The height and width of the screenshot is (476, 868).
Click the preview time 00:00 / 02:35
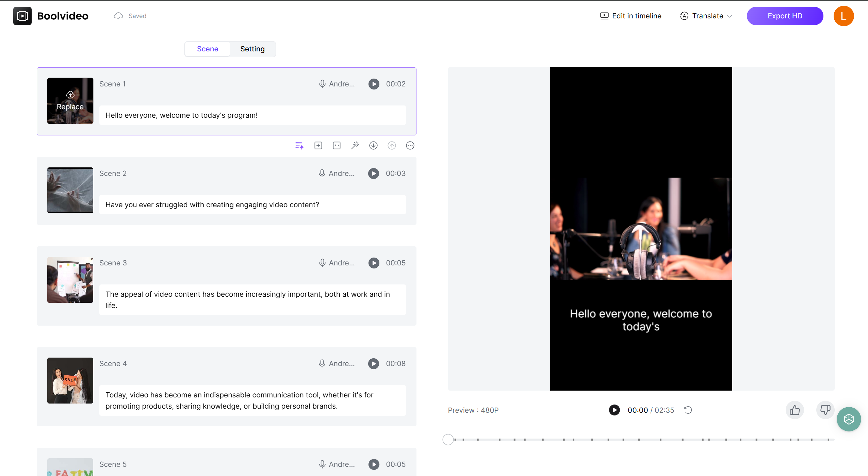(x=651, y=410)
